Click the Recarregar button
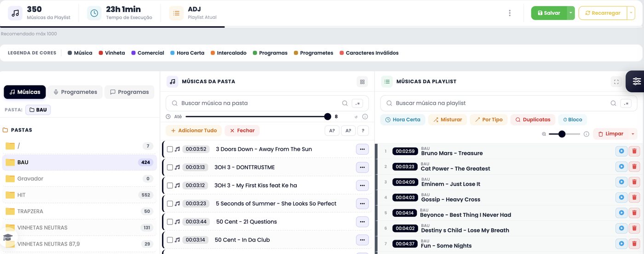Viewport: 644px width, 254px height. coord(603,13)
